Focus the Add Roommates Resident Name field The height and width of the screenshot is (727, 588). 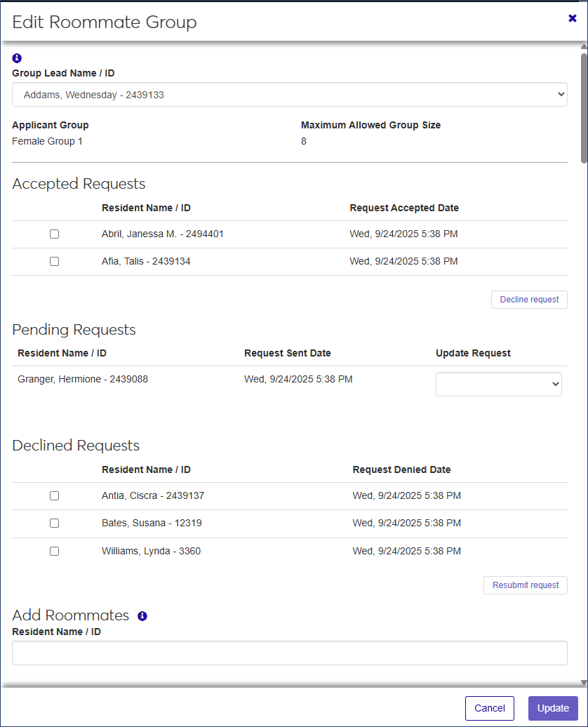(289, 653)
